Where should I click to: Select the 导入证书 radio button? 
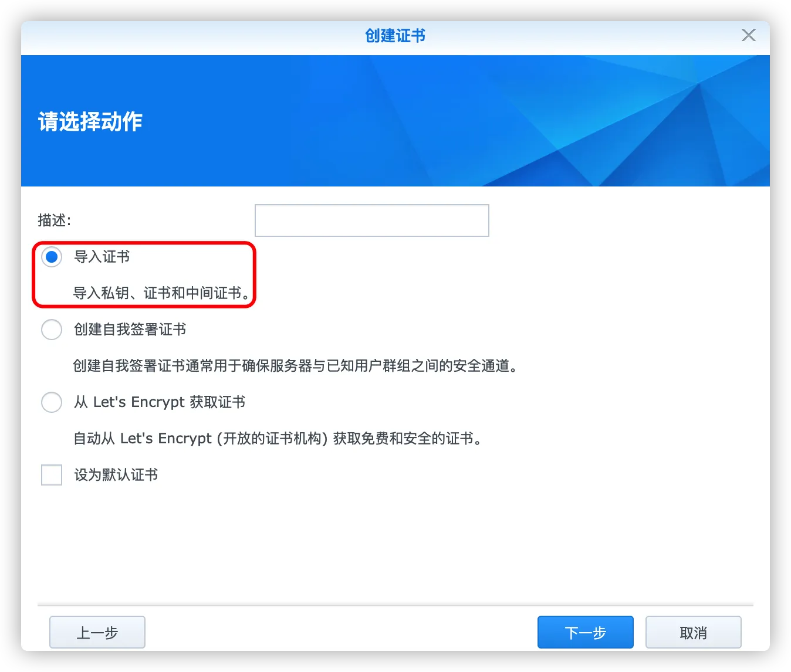pyautogui.click(x=52, y=257)
